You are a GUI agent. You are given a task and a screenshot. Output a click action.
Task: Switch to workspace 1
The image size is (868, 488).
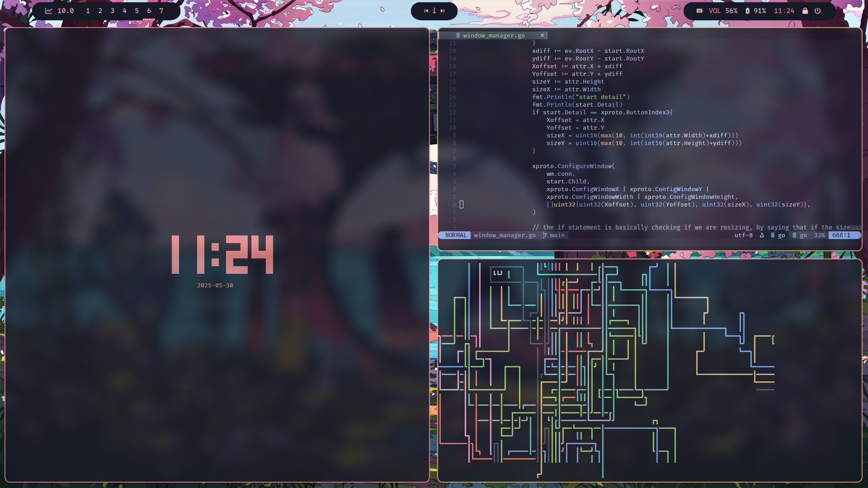88,11
